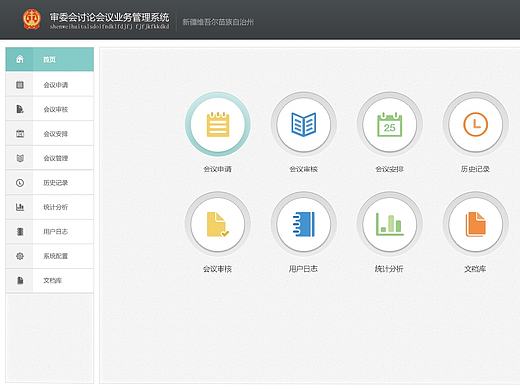The width and height of the screenshot is (520, 390).
Task: Select 会议申请 in the left sidebar
Action: 50,85
